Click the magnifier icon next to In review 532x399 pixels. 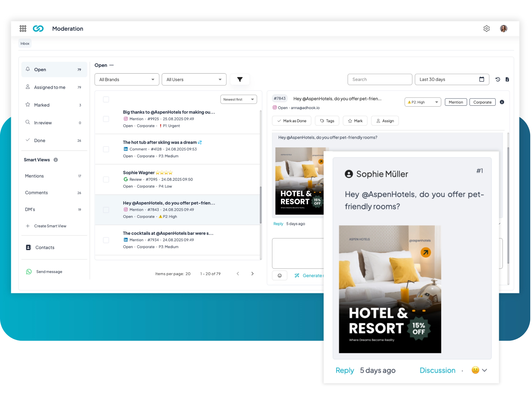click(x=28, y=122)
